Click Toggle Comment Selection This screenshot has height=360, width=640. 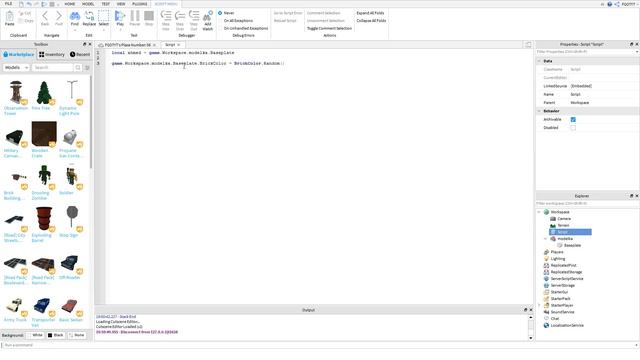pyautogui.click(x=329, y=28)
